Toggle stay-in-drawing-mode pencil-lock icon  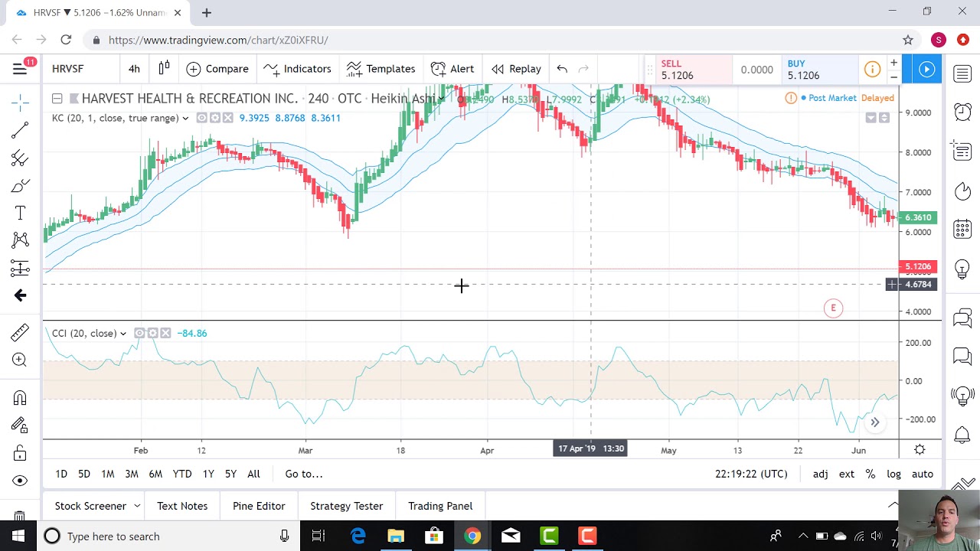(20, 425)
